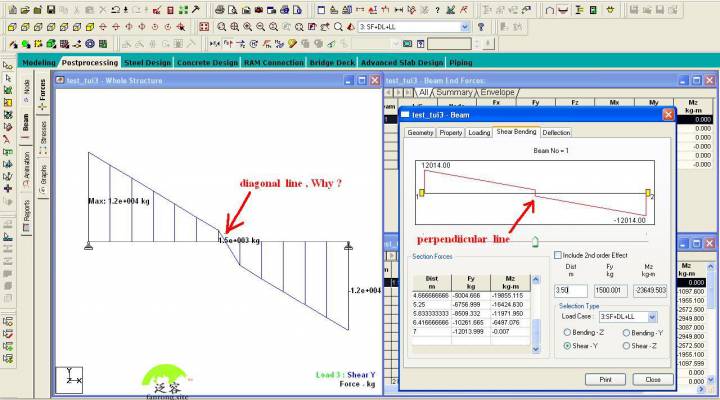Click the Close button in Beam dialog
The height and width of the screenshot is (400, 720).
pos(652,379)
